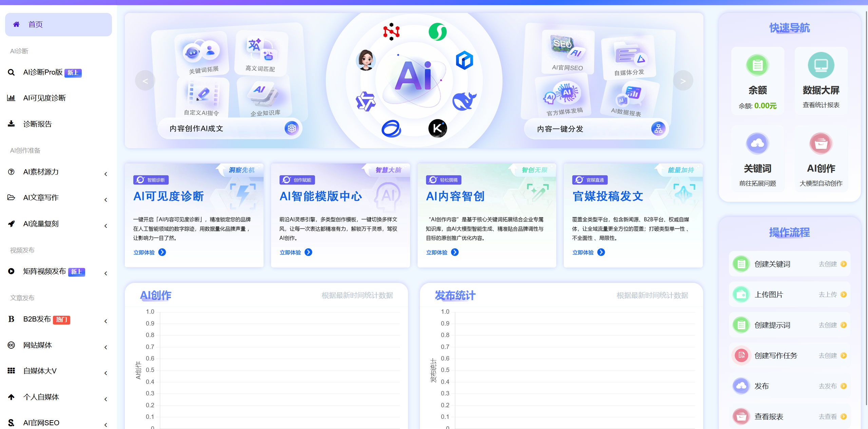Expand AI流量复刻 menu arrow
The height and width of the screenshot is (429, 868).
pyautogui.click(x=105, y=226)
